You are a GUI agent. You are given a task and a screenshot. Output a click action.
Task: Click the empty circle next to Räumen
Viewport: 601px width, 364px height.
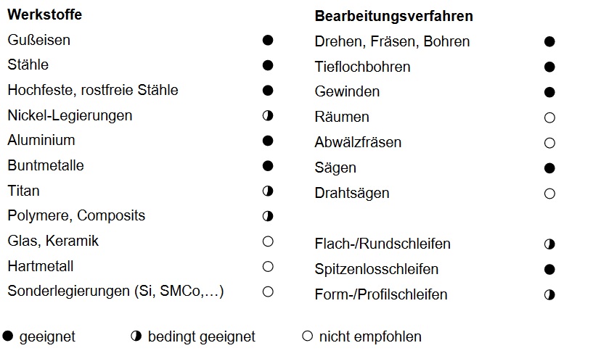pyautogui.click(x=549, y=117)
